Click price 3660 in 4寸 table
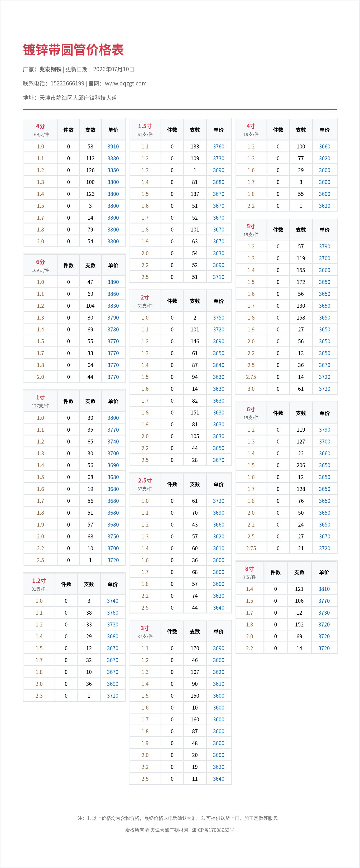 point(325,147)
